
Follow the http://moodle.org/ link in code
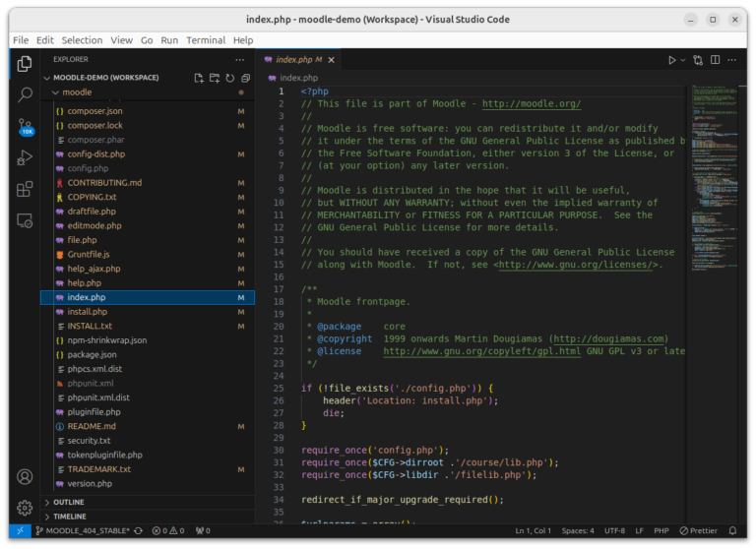531,104
